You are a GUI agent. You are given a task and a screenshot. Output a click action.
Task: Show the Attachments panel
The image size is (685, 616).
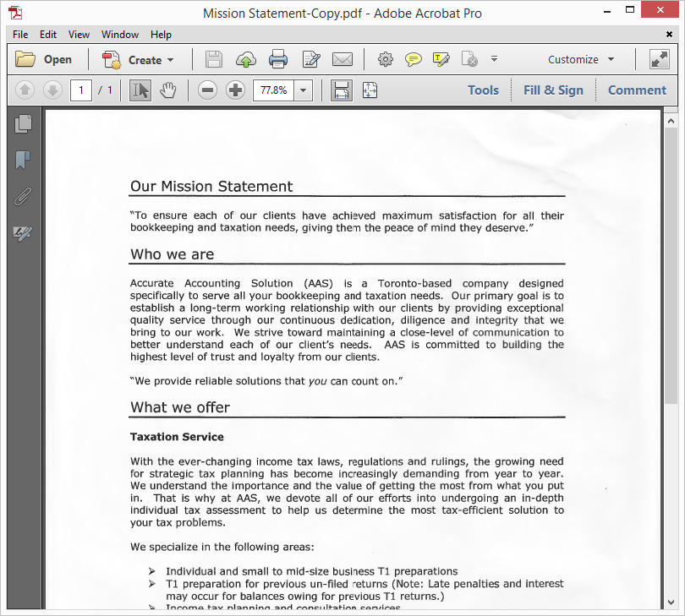pos(24,196)
